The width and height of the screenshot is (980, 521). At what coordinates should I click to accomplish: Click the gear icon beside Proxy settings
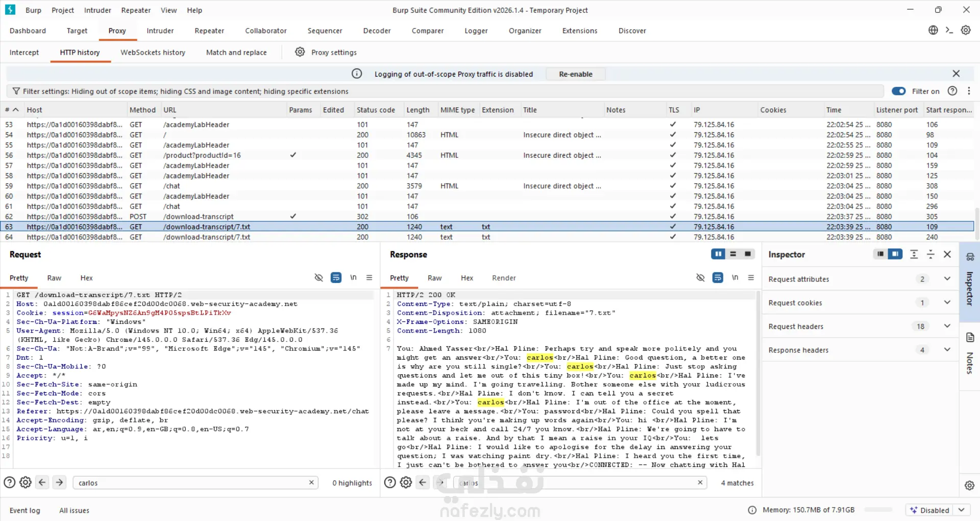(x=300, y=52)
